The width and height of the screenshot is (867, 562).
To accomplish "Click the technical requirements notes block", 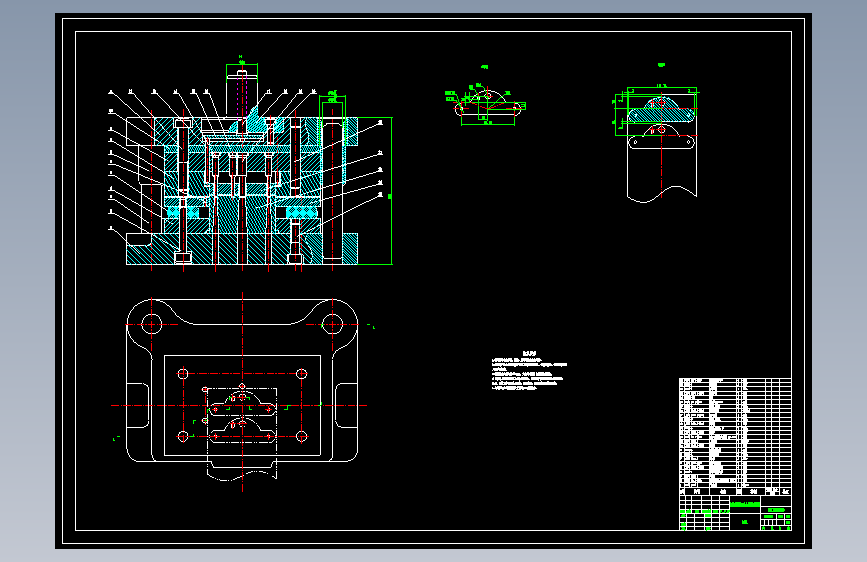I will pos(529,371).
